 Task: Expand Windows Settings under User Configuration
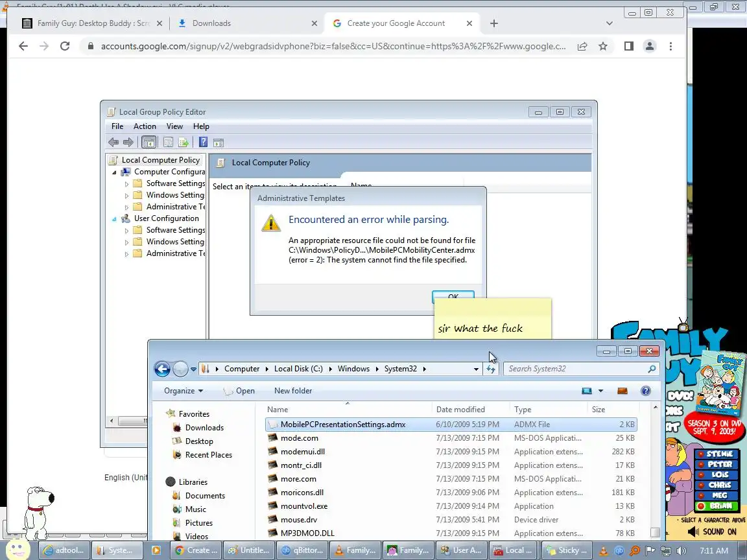(x=126, y=242)
